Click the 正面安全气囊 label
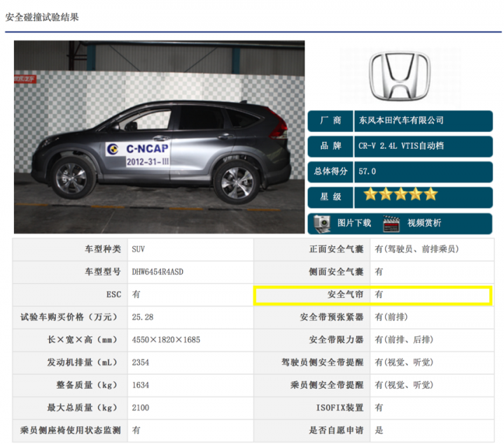The image size is (504, 444). tap(336, 250)
